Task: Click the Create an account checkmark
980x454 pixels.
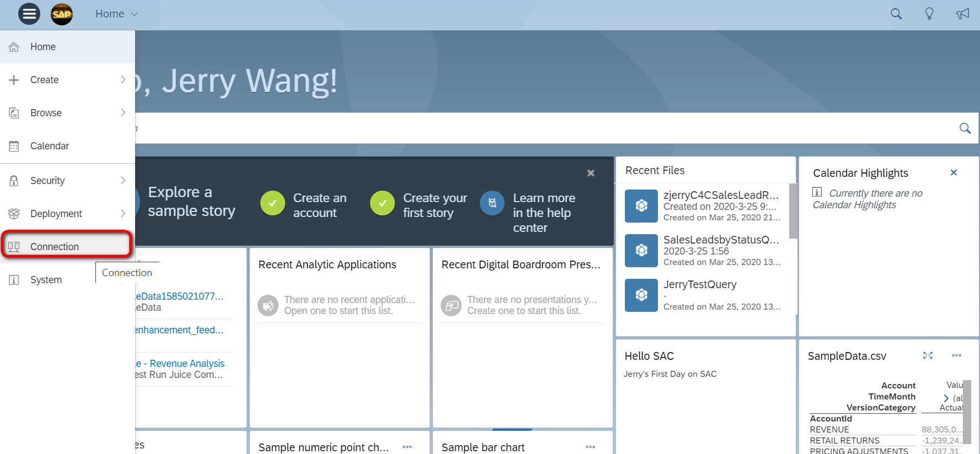Action: click(x=272, y=203)
